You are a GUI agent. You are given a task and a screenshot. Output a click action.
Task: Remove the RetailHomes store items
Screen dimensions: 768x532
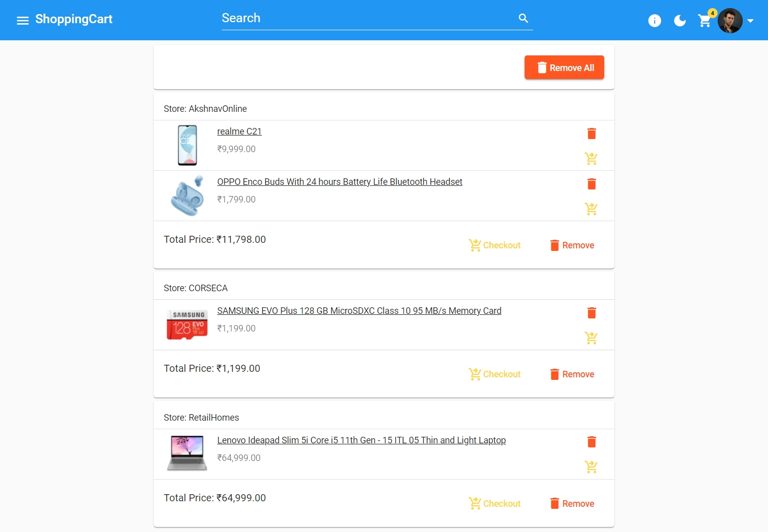tap(572, 504)
